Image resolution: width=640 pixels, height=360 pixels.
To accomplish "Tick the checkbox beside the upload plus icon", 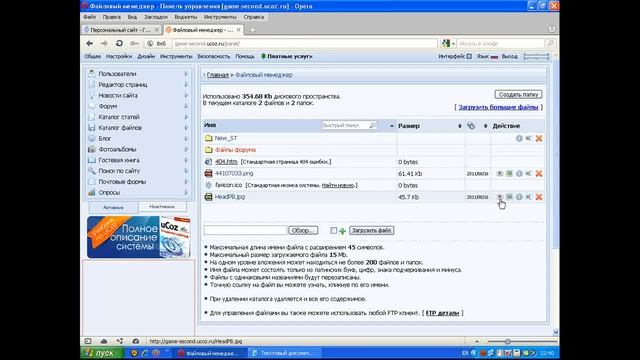I will 333,231.
